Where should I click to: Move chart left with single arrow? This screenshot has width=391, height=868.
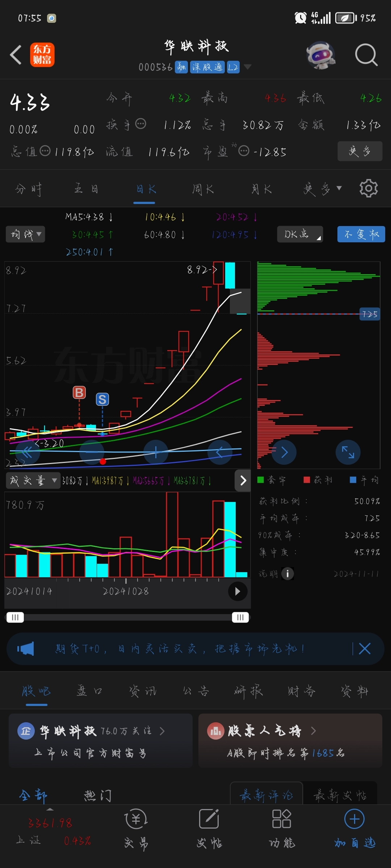point(220,452)
